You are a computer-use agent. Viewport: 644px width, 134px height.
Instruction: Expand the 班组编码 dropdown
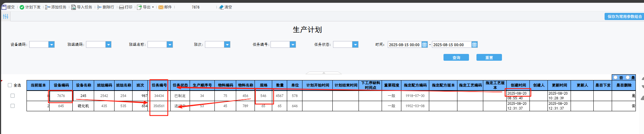[108, 44]
